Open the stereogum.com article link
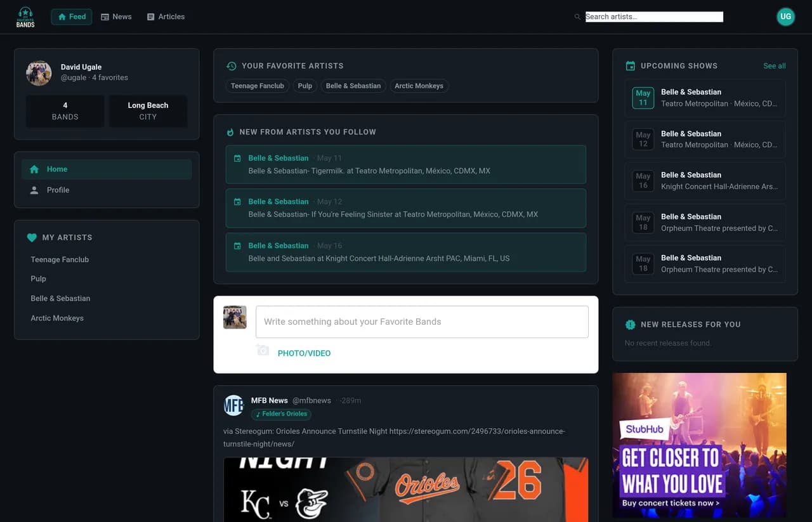 click(394, 438)
